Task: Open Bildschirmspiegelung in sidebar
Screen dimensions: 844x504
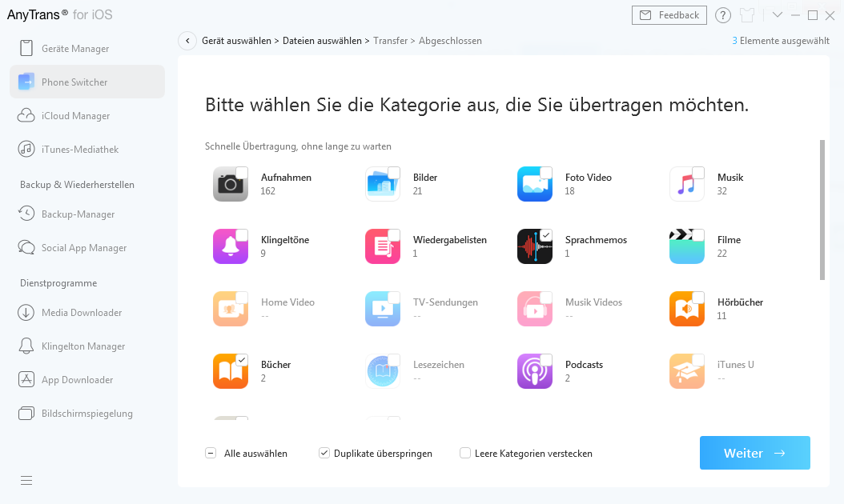Action: 87,413
